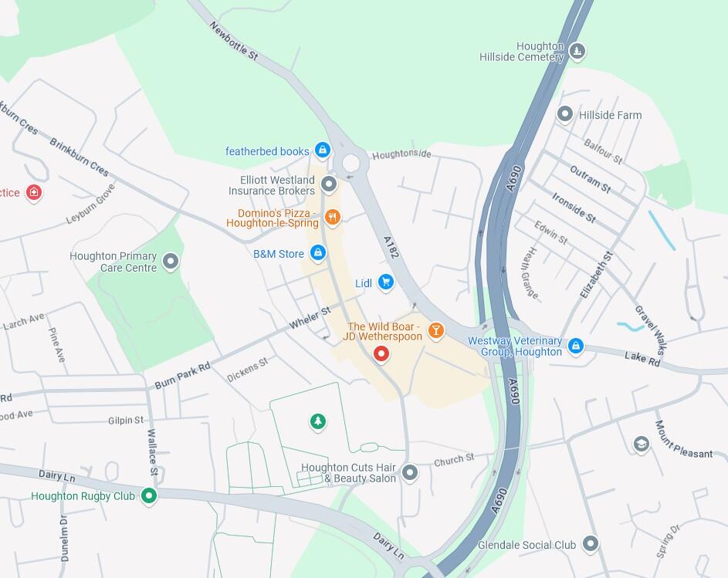Click the Houghton Rugby Club text label

(83, 496)
